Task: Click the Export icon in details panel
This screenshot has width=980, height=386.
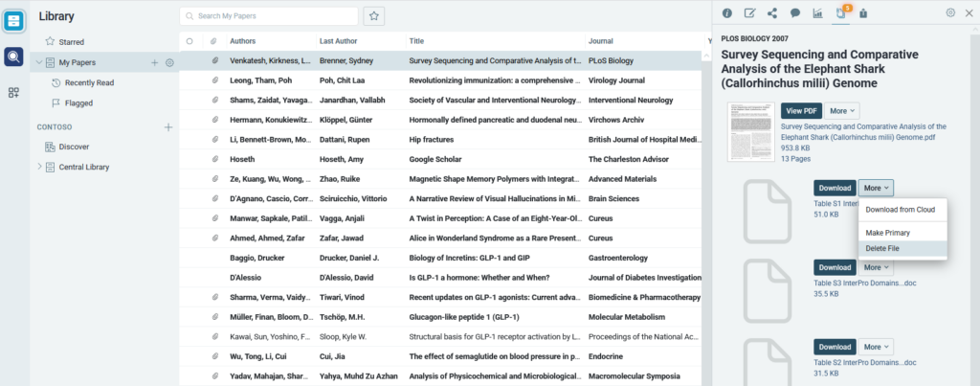Action: 863,13
